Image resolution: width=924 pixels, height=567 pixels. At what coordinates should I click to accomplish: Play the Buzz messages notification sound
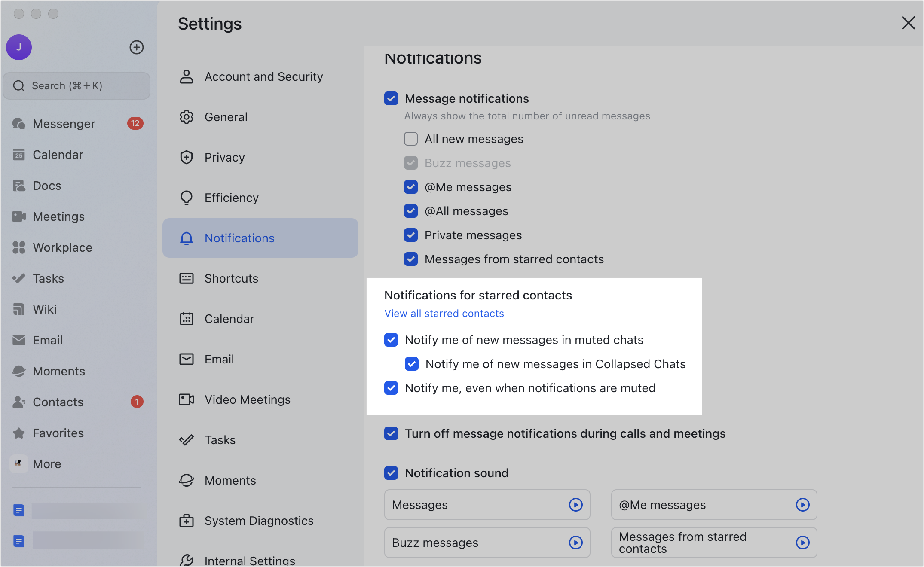click(x=575, y=543)
